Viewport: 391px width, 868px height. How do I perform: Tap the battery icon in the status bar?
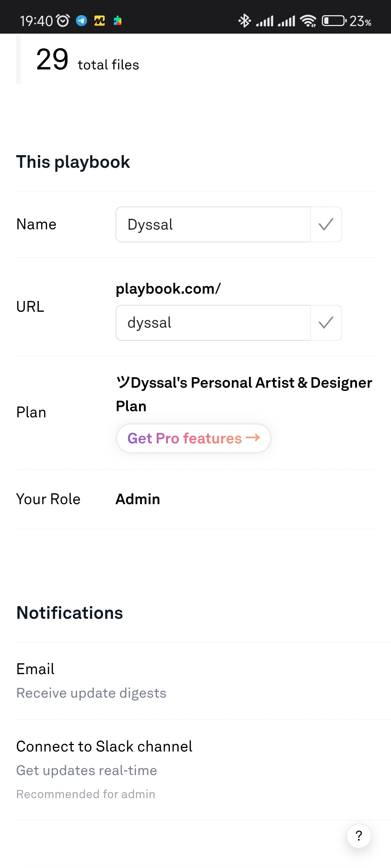tap(333, 21)
